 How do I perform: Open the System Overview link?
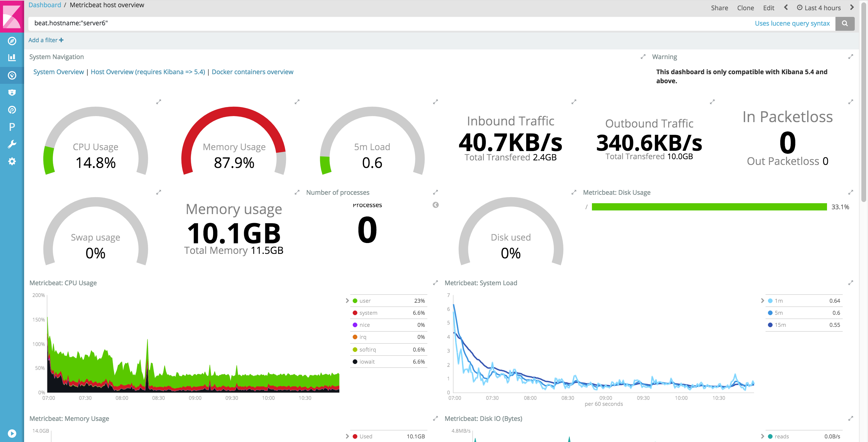point(59,72)
